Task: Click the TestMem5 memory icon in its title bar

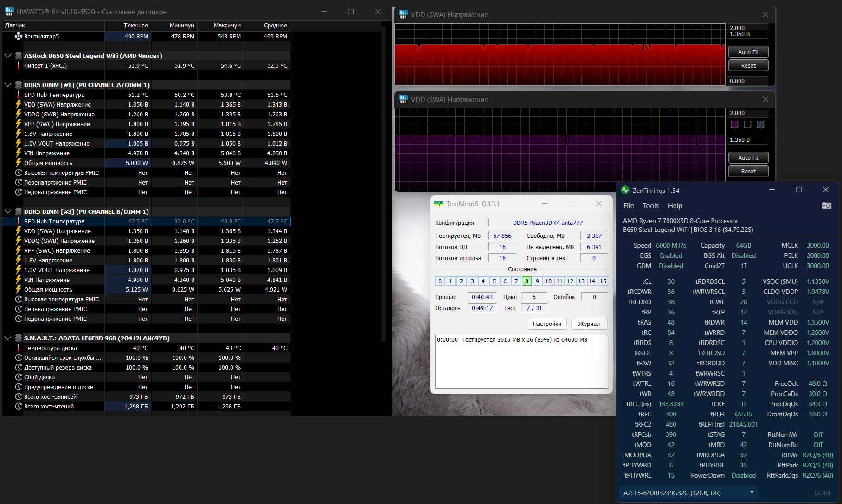Action: coord(439,204)
